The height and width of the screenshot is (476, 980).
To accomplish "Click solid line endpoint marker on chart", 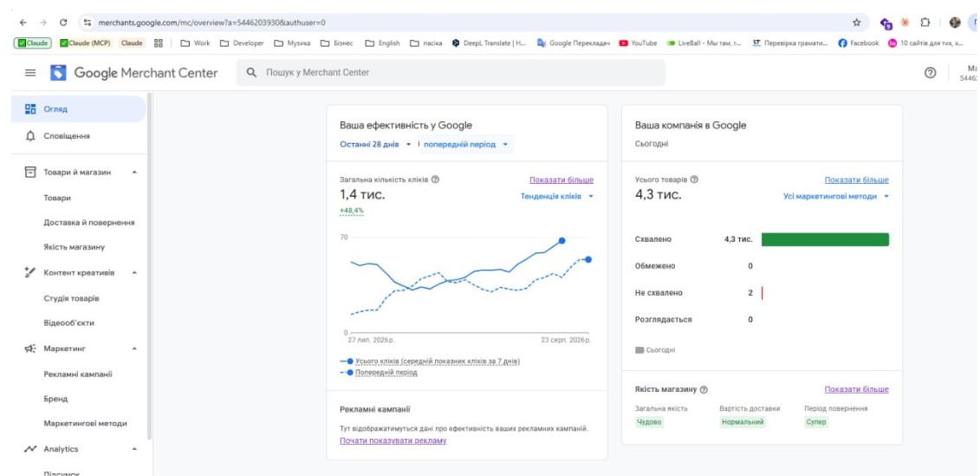I will (x=561, y=241).
